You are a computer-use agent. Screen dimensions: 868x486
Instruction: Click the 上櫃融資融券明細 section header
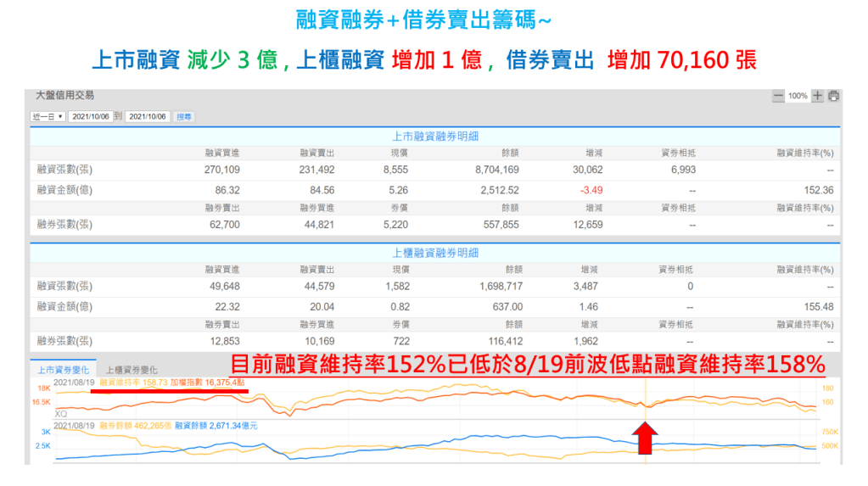point(435,253)
